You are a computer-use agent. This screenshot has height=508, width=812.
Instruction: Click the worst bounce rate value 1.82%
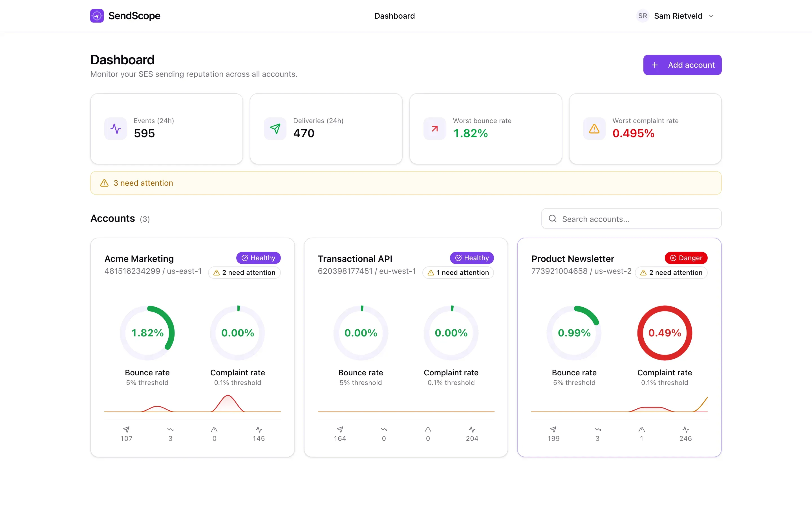470,133
